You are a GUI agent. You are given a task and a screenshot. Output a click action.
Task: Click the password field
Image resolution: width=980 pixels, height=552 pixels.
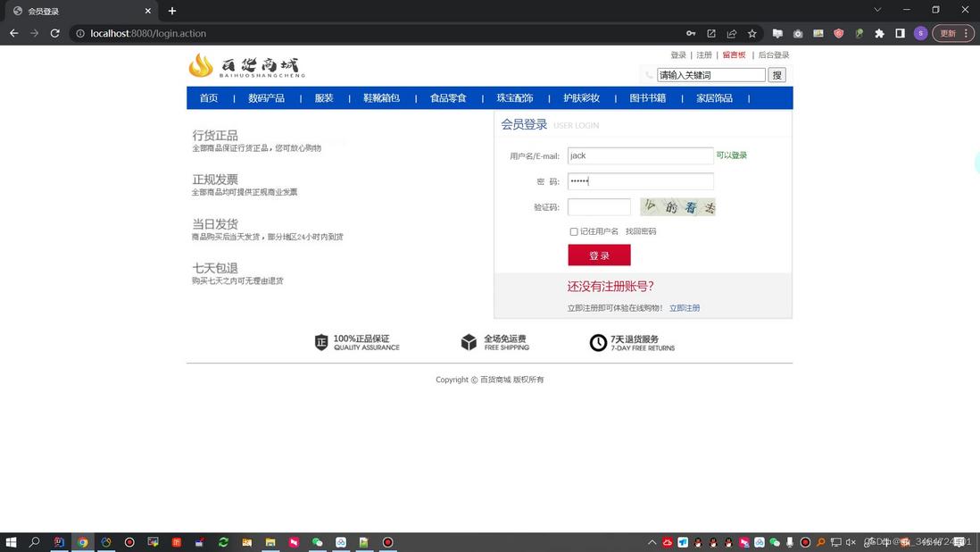tap(640, 181)
